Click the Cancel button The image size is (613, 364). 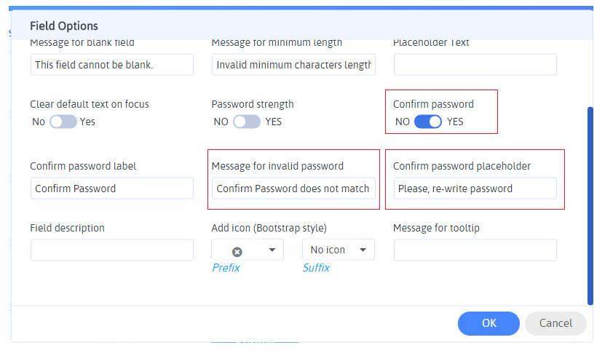click(x=555, y=323)
